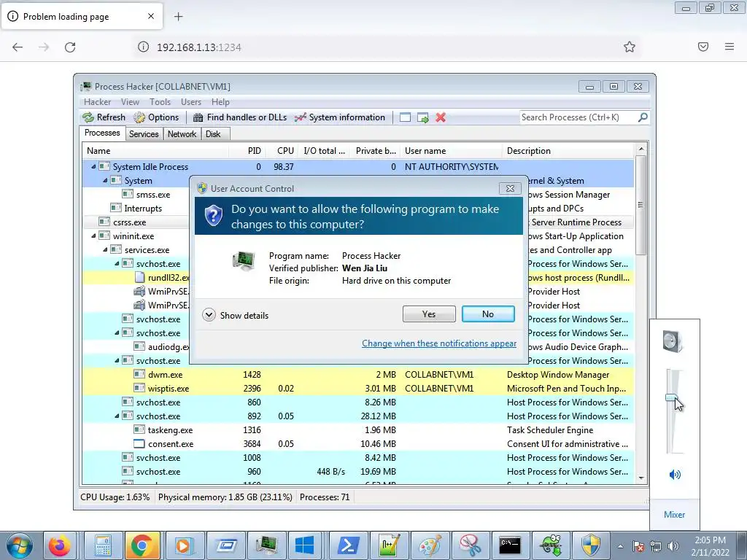This screenshot has height=560, width=747.
Task: Click the red X terminate icon in toolbar
Action: pyautogui.click(x=441, y=117)
